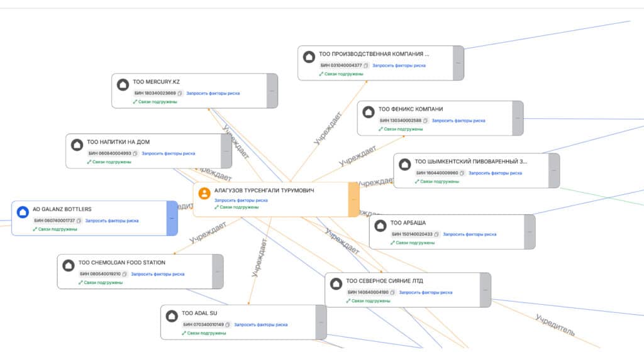The image size is (644, 362).
Task: Select the title 'АО GALANZ BOTTLERS'
Action: [62, 209]
